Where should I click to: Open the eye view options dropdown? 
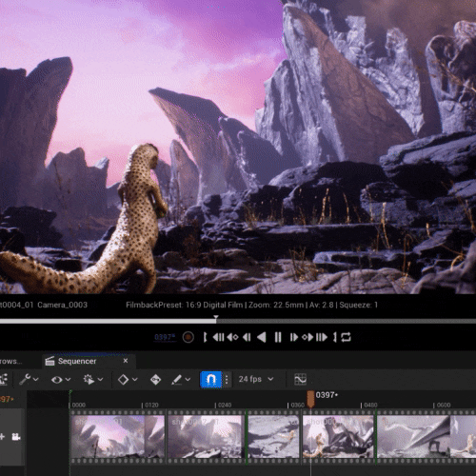[x=61, y=380]
